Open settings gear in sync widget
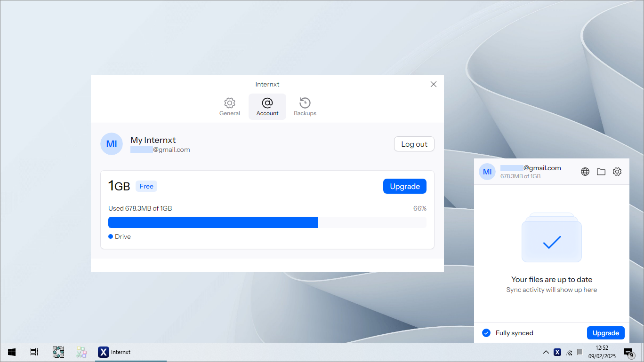This screenshot has width=644, height=362. [x=617, y=172]
